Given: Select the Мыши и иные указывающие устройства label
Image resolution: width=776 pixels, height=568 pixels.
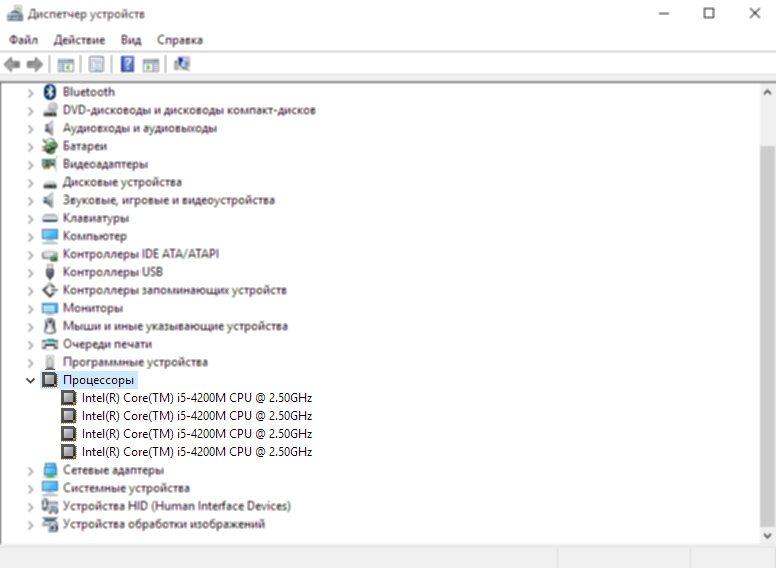Looking at the screenshot, I should 175,326.
